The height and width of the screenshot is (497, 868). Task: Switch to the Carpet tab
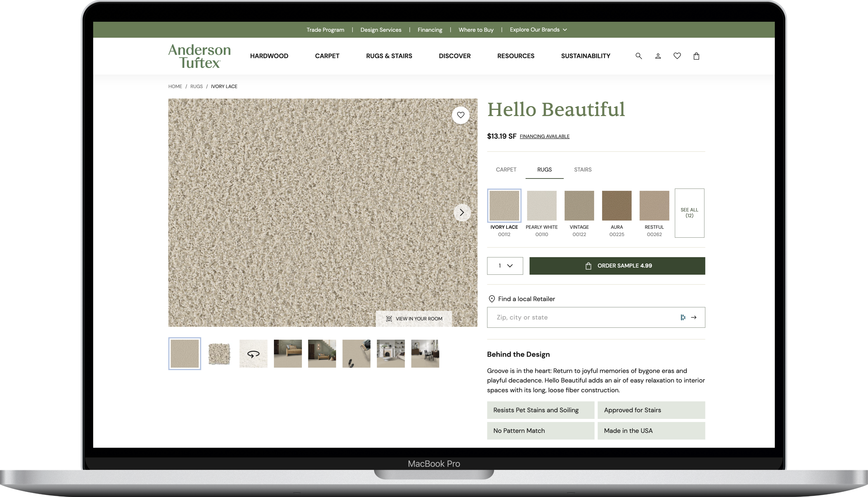[x=506, y=170]
